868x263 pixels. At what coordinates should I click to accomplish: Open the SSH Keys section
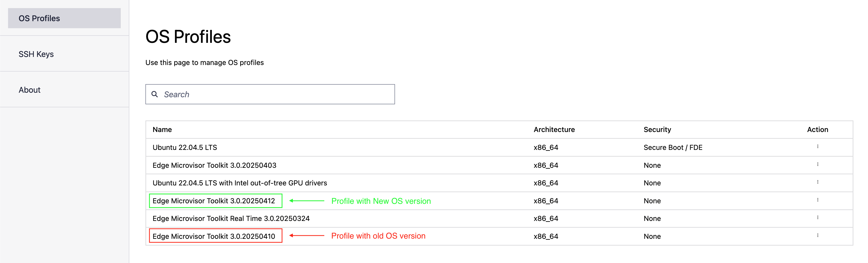(x=36, y=54)
